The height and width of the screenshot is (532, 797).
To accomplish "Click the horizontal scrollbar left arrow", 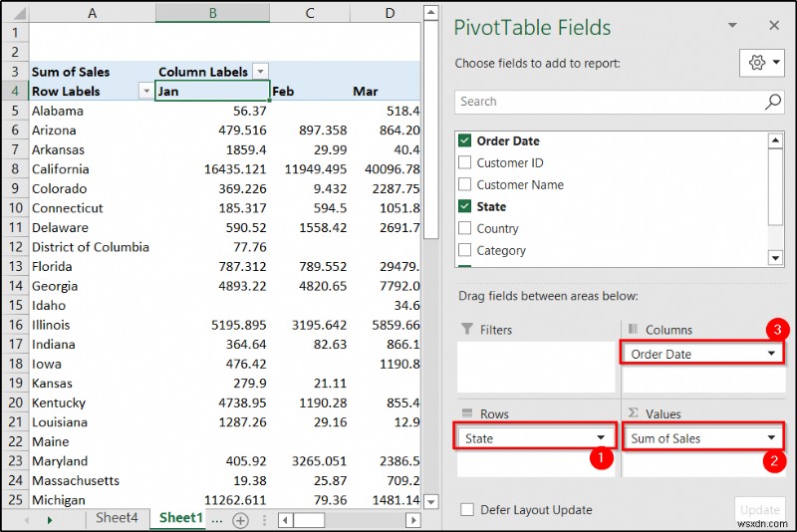I will click(285, 520).
